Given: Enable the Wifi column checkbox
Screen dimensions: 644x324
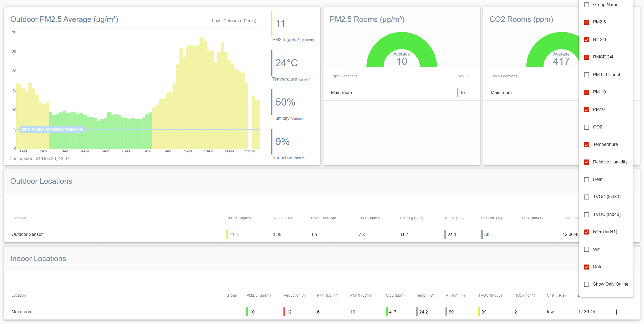Looking at the screenshot, I should coord(586,249).
